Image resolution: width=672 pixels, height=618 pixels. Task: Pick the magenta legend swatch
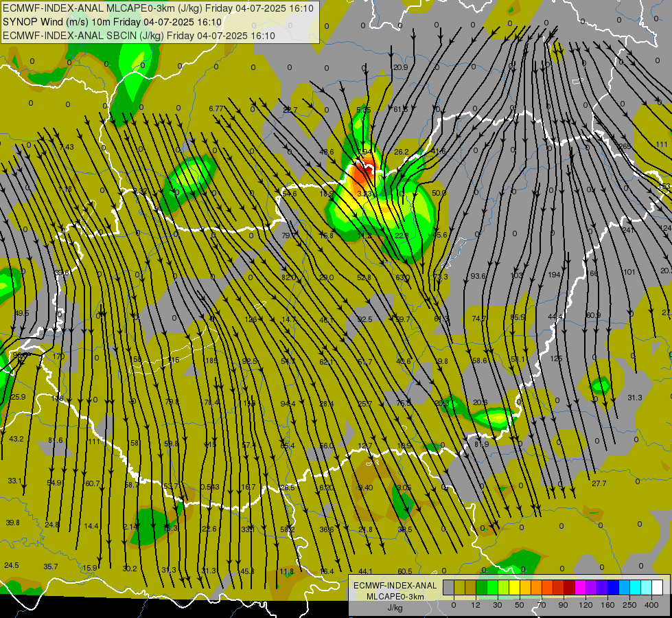click(x=581, y=587)
